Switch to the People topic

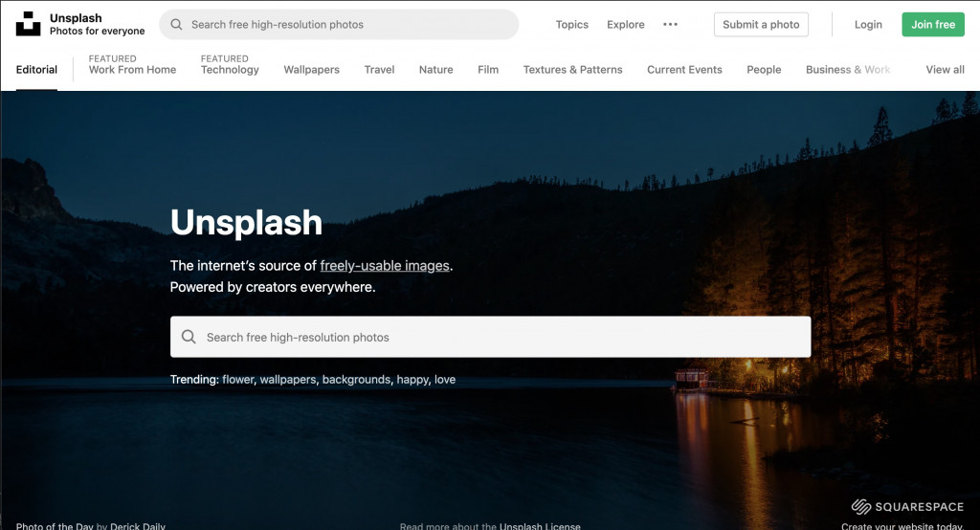(764, 70)
